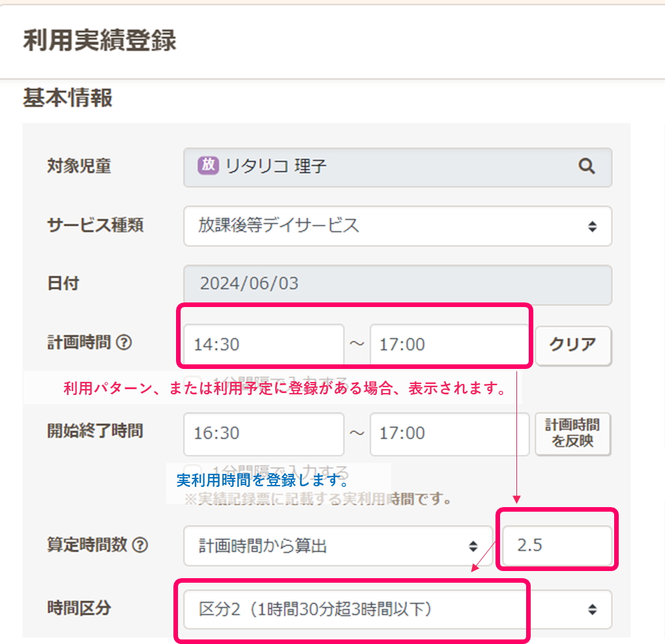Click the 対象児童 name リタリコ 理子
Screen dimensions: 665x644
click(x=276, y=167)
